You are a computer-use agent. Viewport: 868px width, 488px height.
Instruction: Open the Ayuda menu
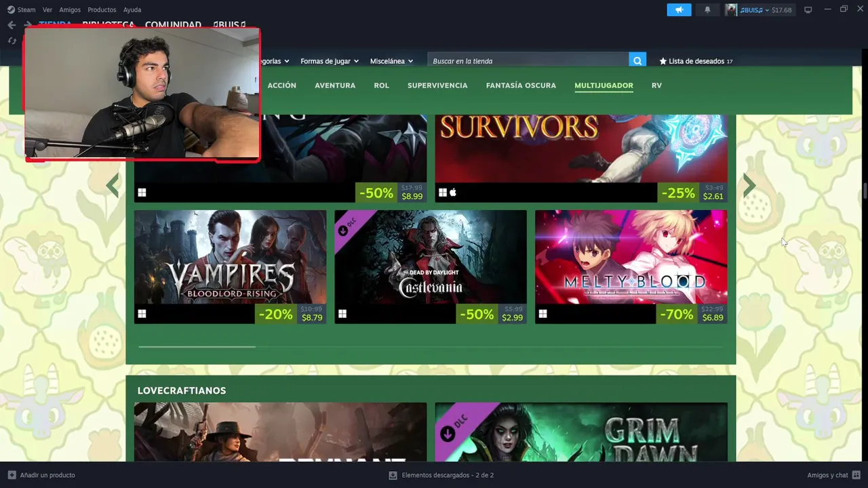(x=132, y=9)
